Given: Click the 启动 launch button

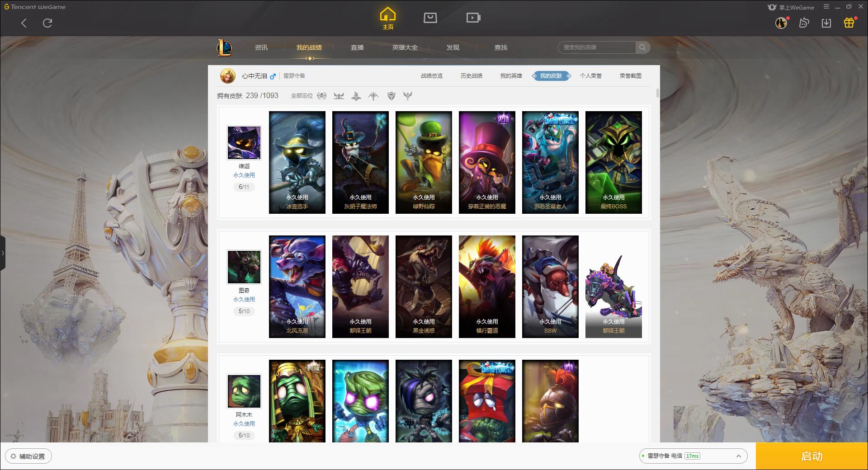Looking at the screenshot, I should point(812,456).
